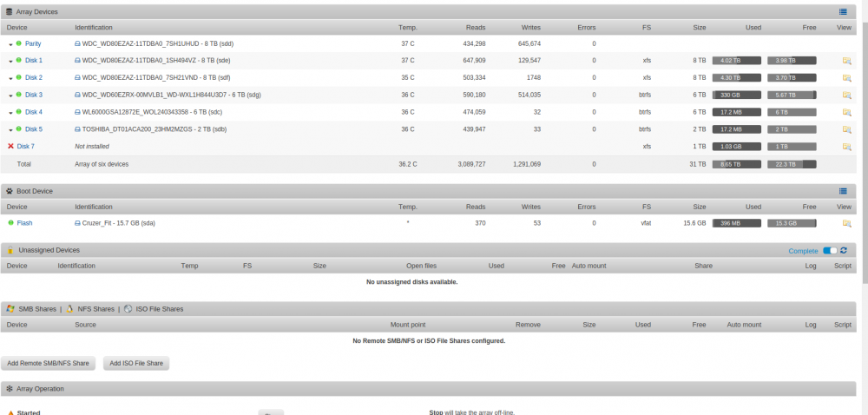Click the Disk 1 used bar 4.02 TB

[736, 60]
